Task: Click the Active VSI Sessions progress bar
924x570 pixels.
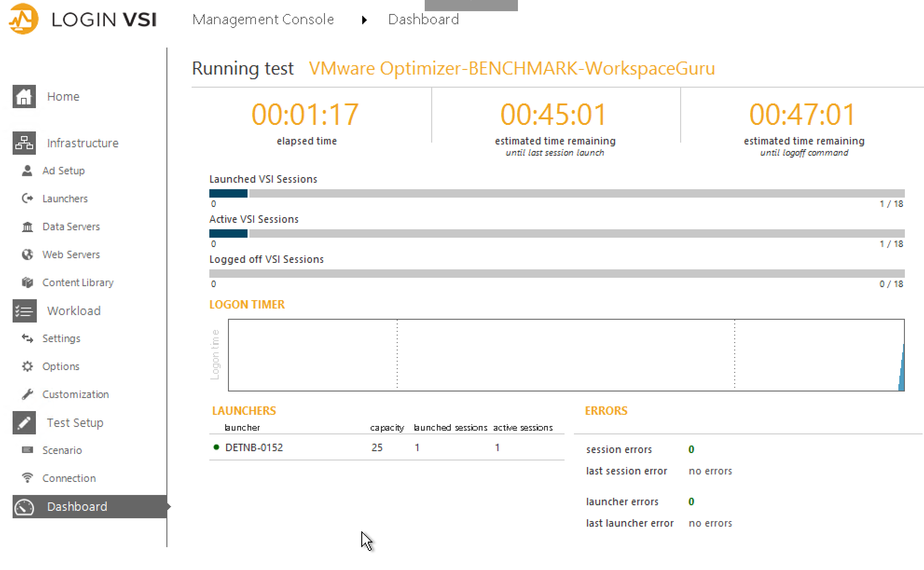Action: click(557, 233)
